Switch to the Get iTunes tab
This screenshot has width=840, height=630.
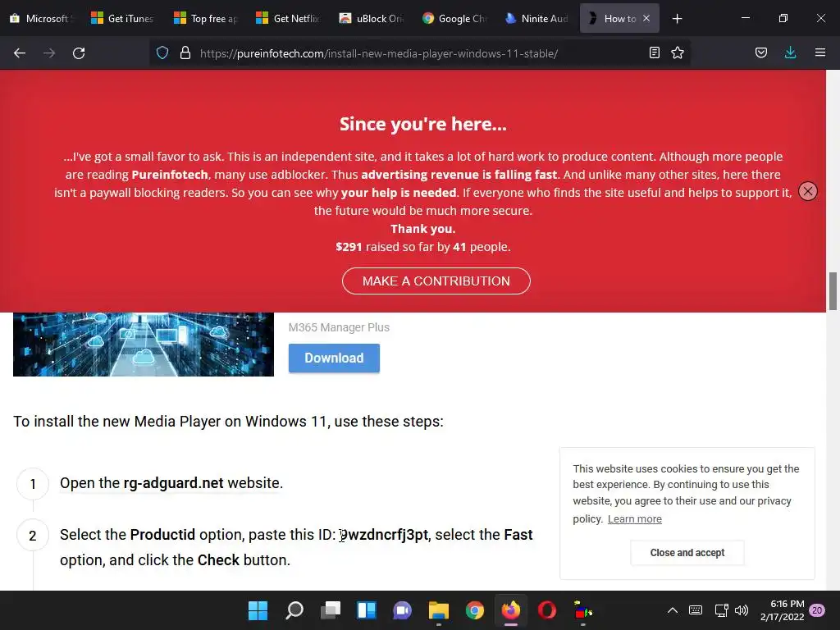coord(123,18)
